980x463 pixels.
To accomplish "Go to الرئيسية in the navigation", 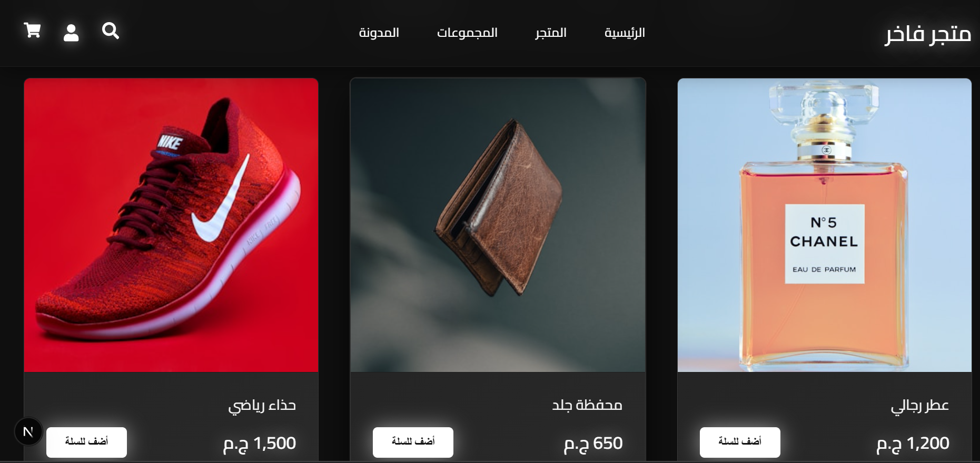I will (x=625, y=33).
